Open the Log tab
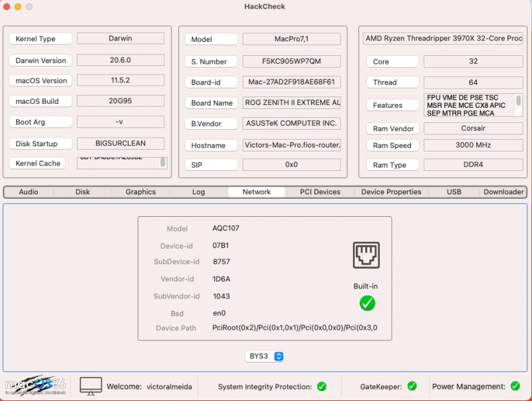532x401 pixels. pyautogui.click(x=198, y=192)
